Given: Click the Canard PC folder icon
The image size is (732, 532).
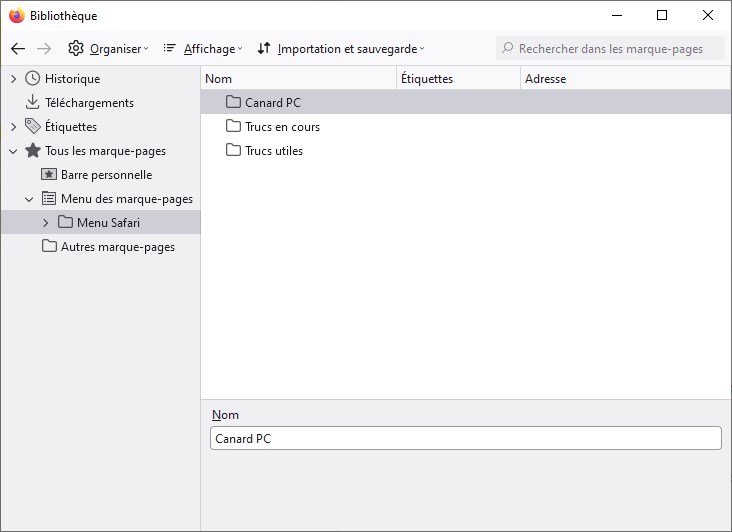Looking at the screenshot, I should (233, 102).
